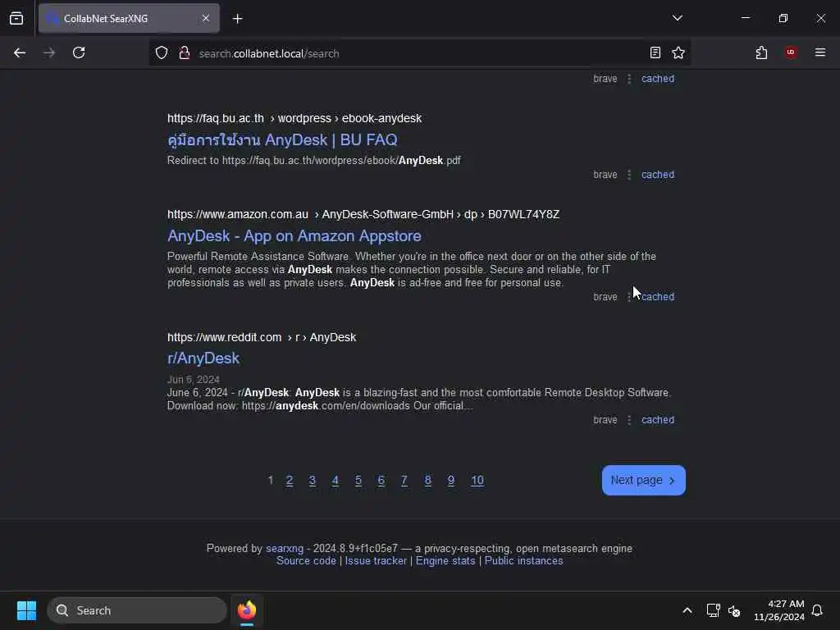Go to results page 2

(x=290, y=481)
